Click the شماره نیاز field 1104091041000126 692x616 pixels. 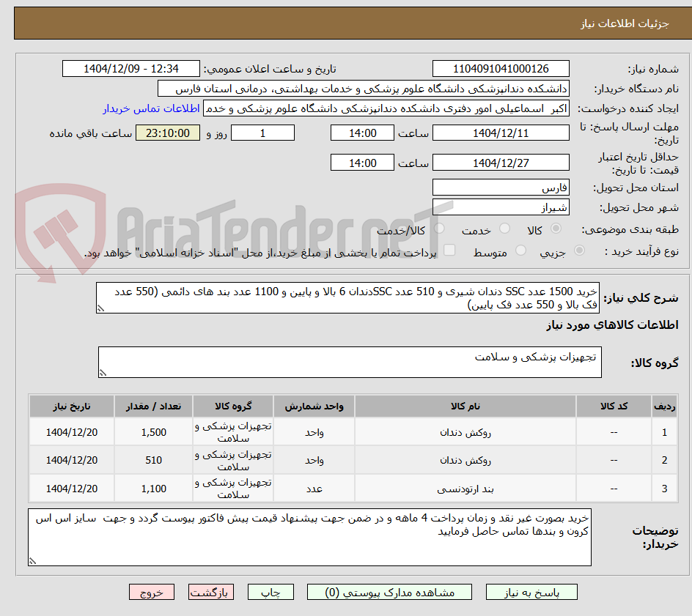click(501, 69)
